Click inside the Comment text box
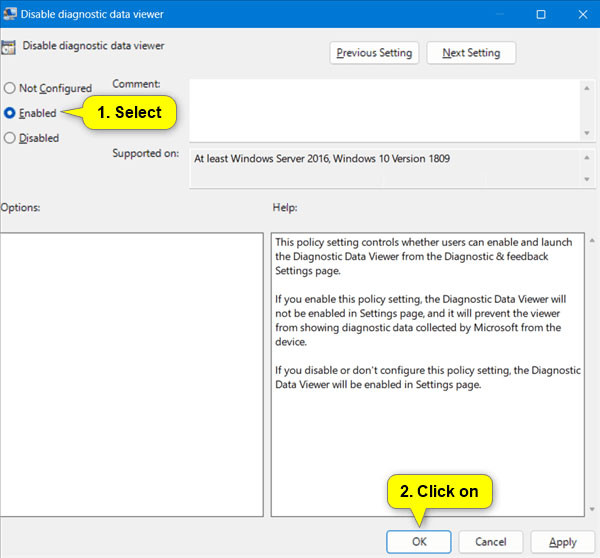Screen dimensions: 600x558 384,108
